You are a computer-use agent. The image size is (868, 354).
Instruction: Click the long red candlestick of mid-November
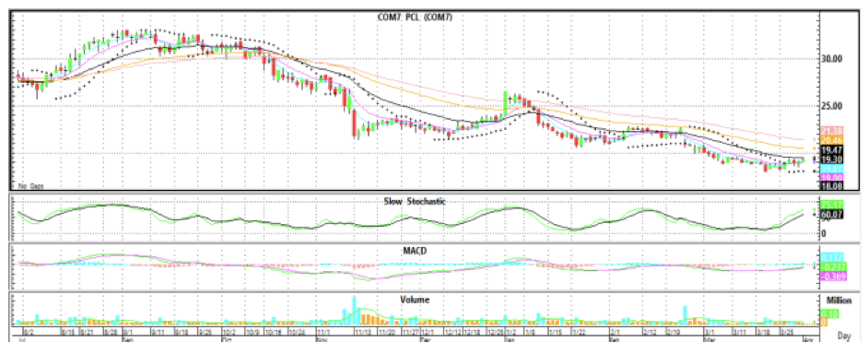(354, 124)
